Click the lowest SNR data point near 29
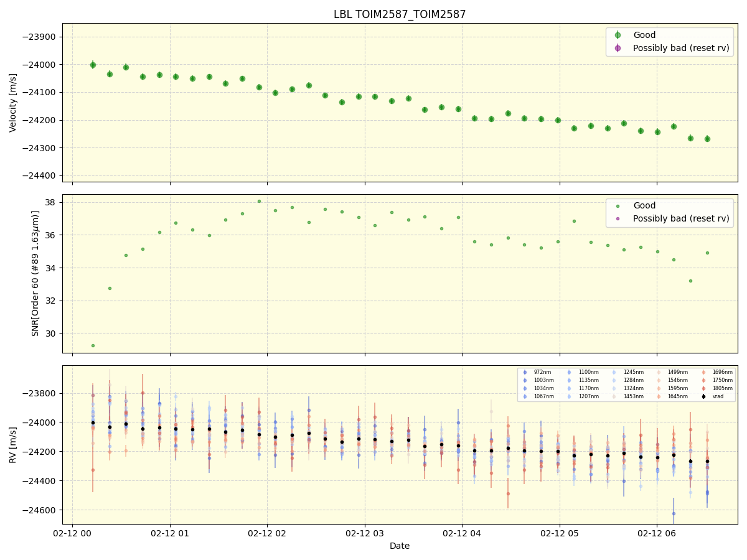The width and height of the screenshot is (747, 560). (93, 345)
